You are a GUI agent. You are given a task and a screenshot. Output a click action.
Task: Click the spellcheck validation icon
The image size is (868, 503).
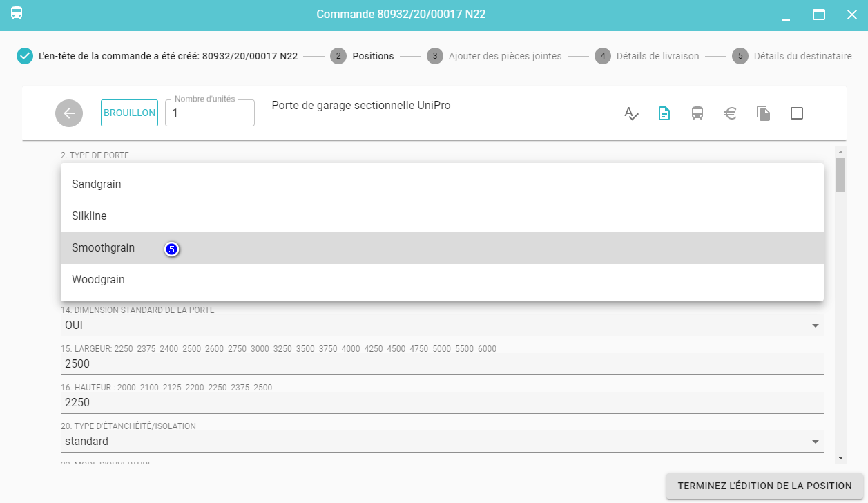[631, 113]
